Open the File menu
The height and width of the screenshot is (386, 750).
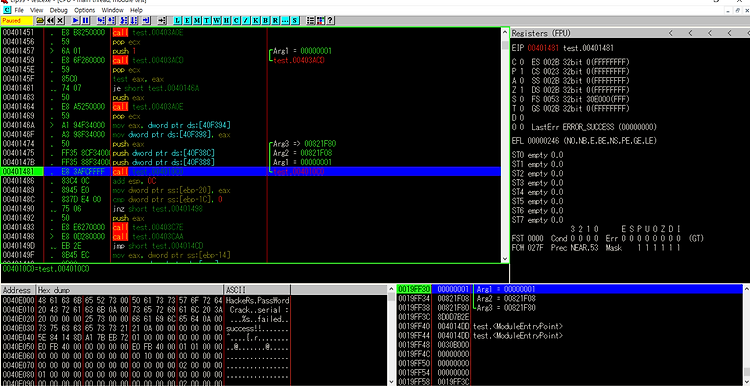19,10
